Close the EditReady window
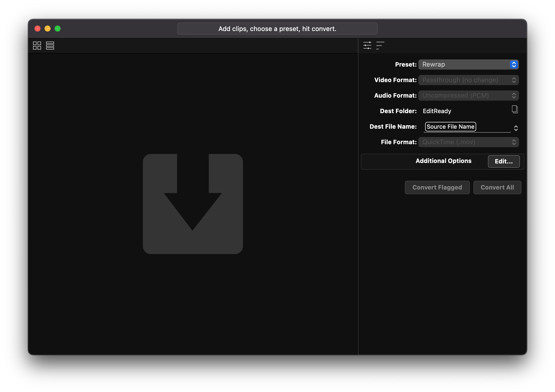 pos(38,29)
